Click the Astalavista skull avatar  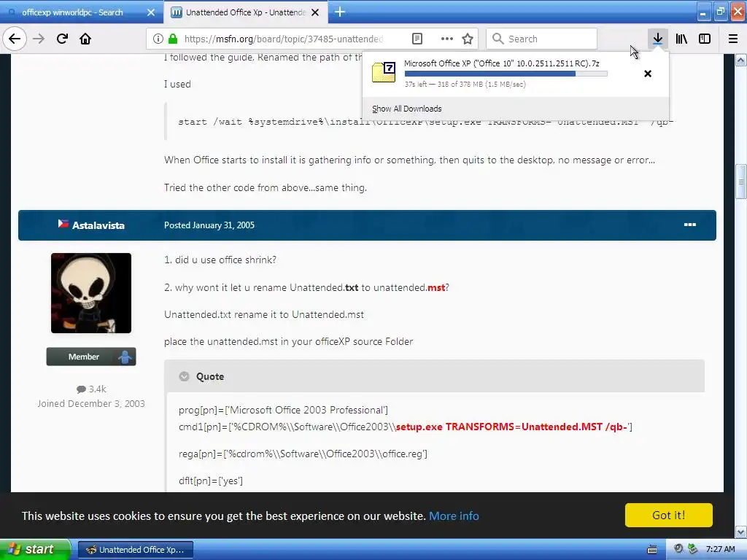(x=91, y=293)
